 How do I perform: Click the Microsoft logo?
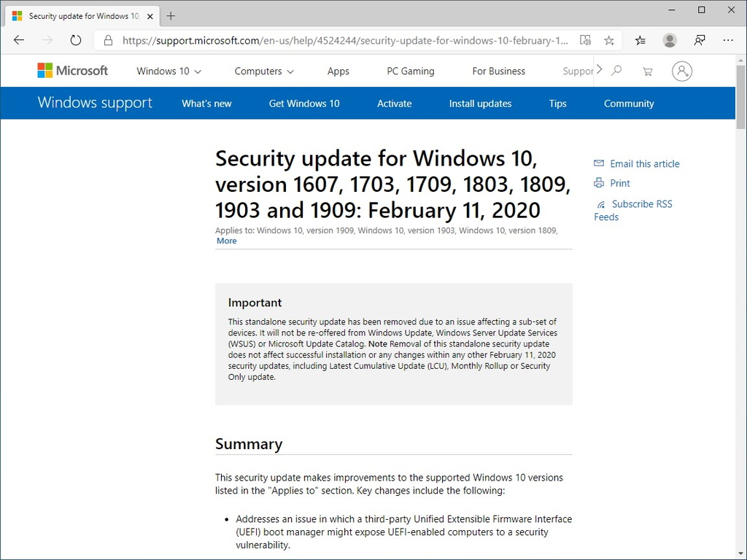pyautogui.click(x=72, y=70)
